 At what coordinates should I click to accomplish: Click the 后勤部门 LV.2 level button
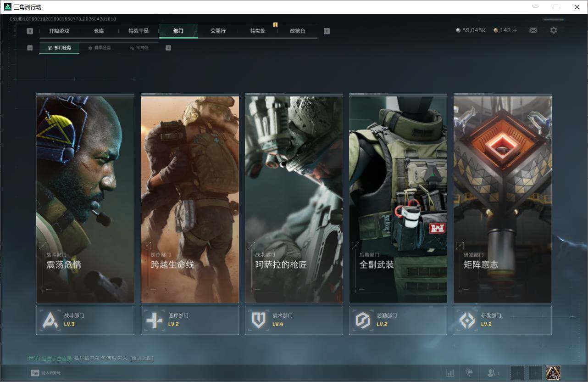398,320
